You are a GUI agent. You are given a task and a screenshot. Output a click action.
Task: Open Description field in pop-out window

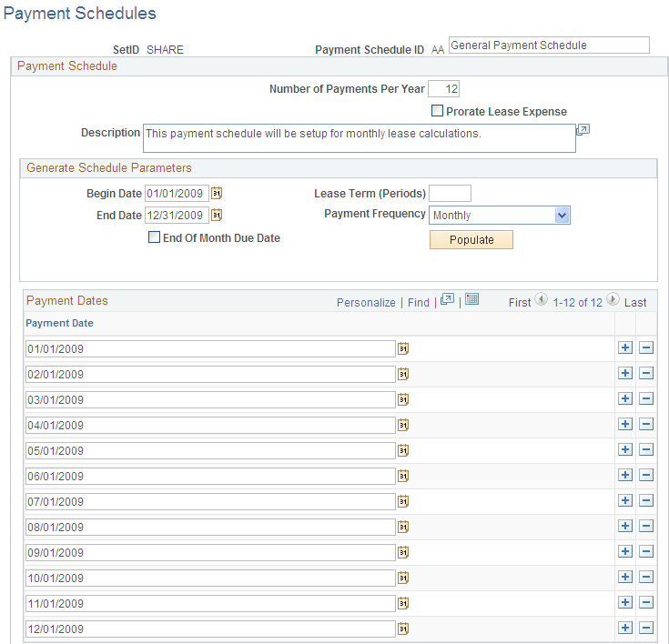583,130
